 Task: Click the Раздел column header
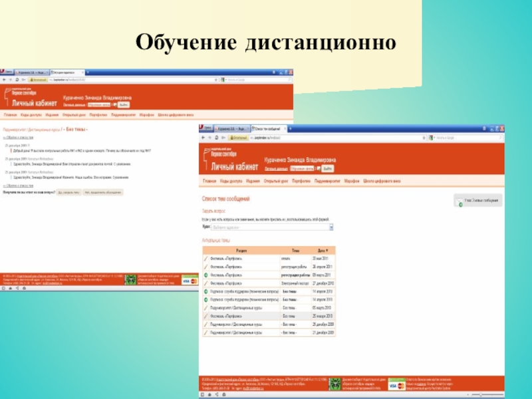pos(241,251)
